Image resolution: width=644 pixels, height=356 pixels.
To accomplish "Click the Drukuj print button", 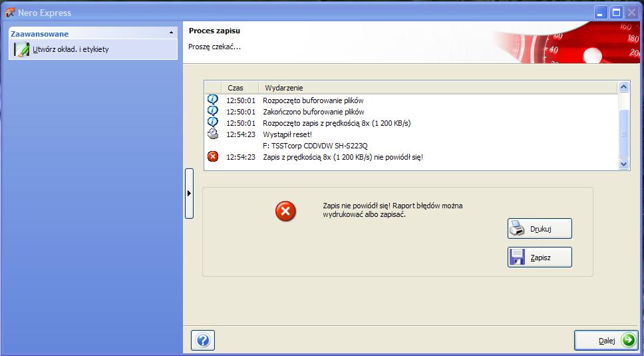I will click(540, 229).
